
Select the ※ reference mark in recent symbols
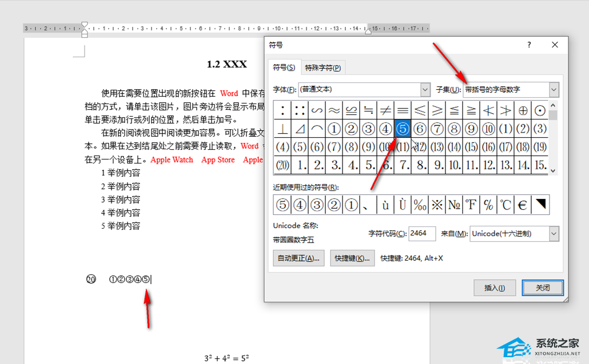point(437,205)
